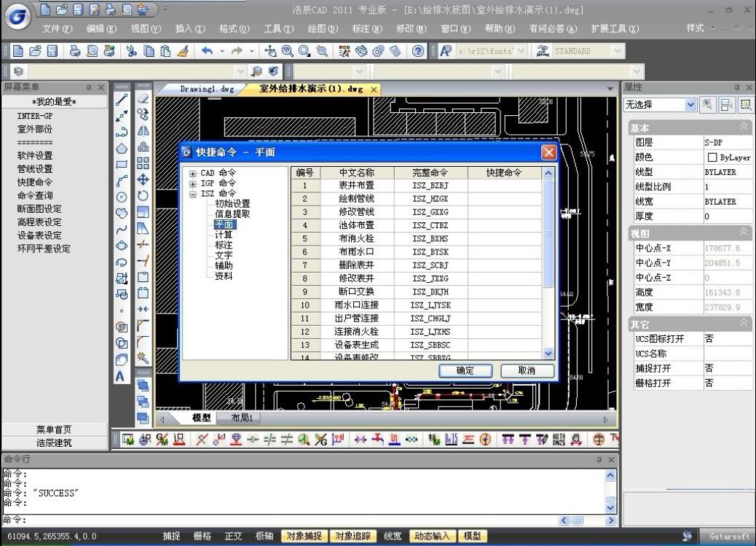Image resolution: width=756 pixels, height=546 pixels.
Task: Toggle 动态输入 dynamic input in the status bar
Action: (x=432, y=536)
